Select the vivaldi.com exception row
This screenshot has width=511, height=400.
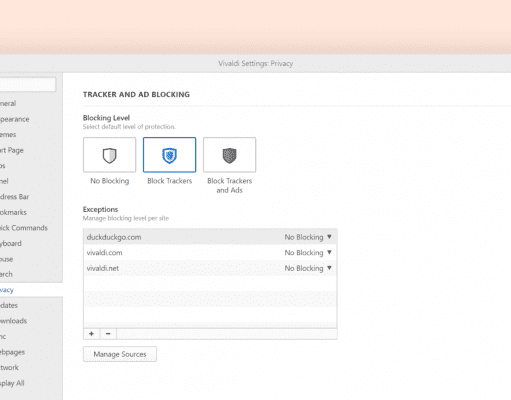pos(210,253)
